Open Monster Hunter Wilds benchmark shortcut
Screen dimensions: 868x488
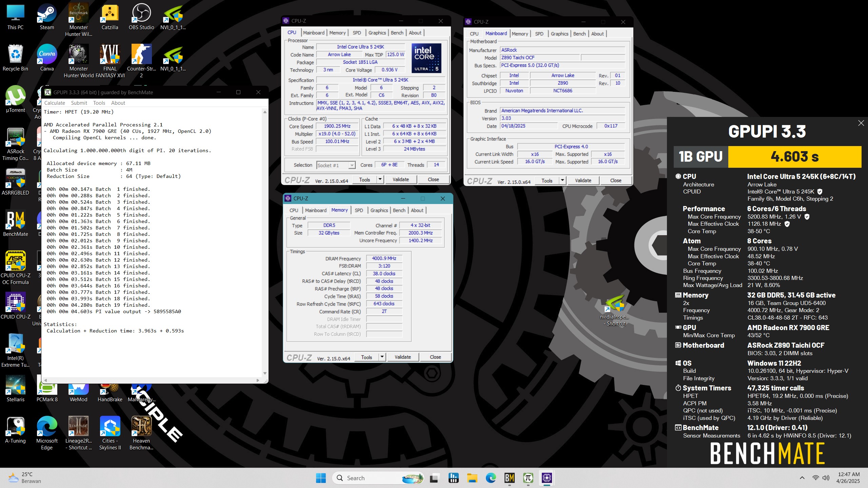tap(78, 20)
